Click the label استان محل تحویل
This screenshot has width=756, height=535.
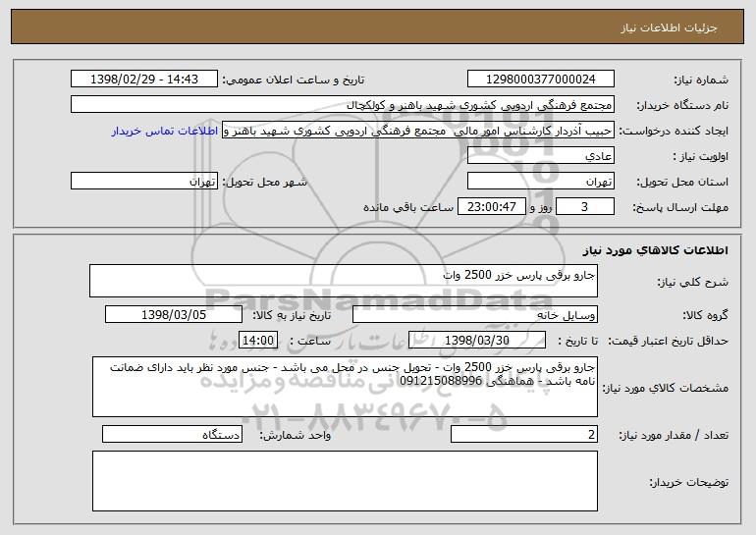click(x=682, y=183)
